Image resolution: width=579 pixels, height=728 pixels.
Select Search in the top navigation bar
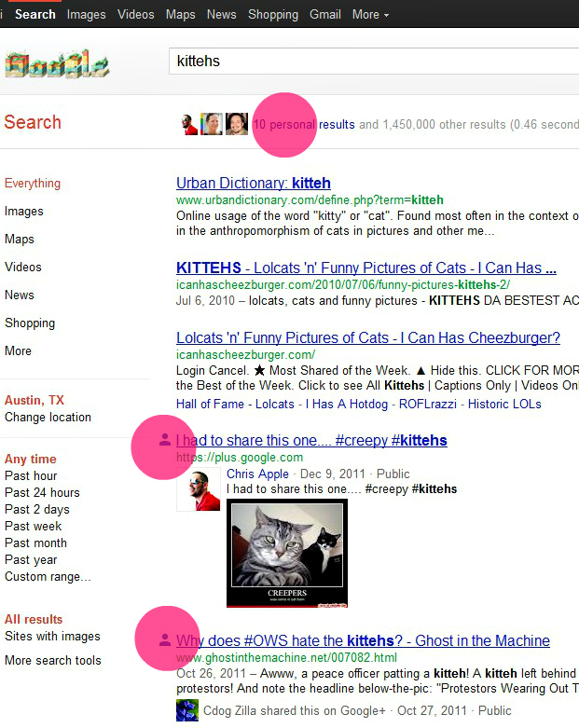point(35,14)
